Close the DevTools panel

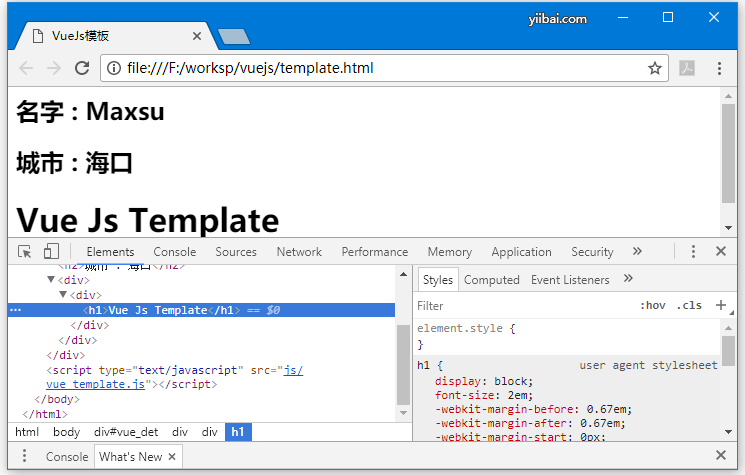click(720, 251)
